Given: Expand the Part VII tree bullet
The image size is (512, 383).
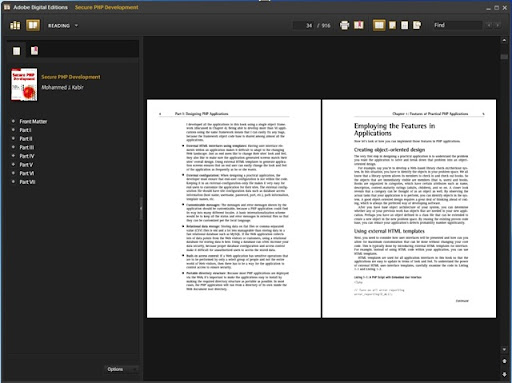Looking at the screenshot, I should [x=13, y=182].
